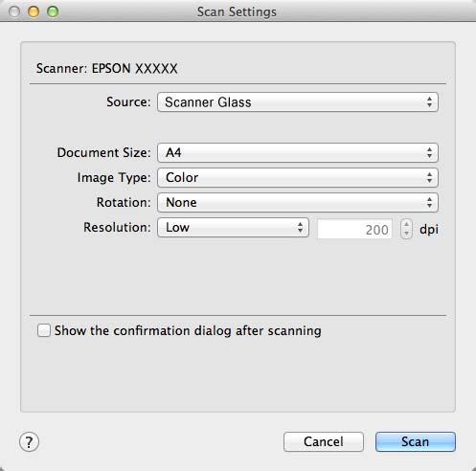The width and height of the screenshot is (476, 471).
Task: Open the Rotation dropdown set to None
Action: click(x=298, y=202)
